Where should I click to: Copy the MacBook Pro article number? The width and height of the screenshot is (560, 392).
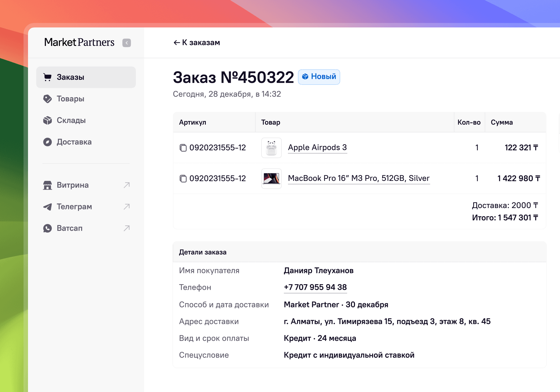tap(183, 179)
